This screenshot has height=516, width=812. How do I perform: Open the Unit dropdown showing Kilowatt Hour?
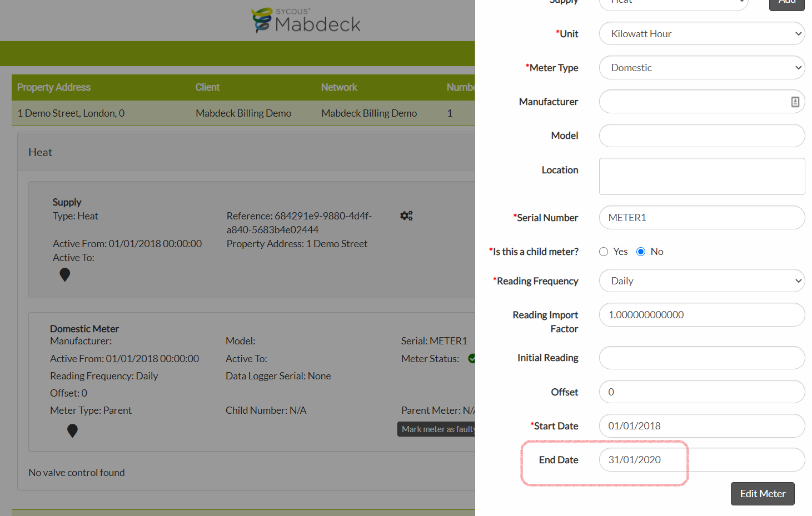pos(701,33)
